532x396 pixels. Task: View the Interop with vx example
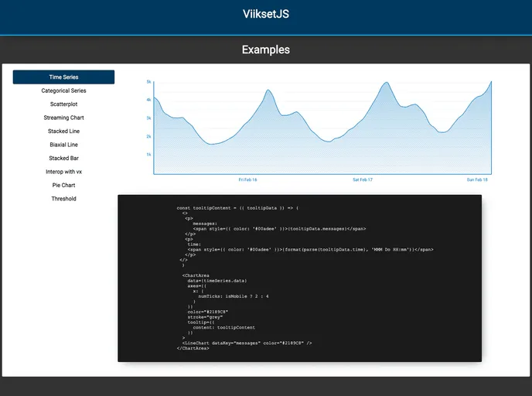point(63,172)
